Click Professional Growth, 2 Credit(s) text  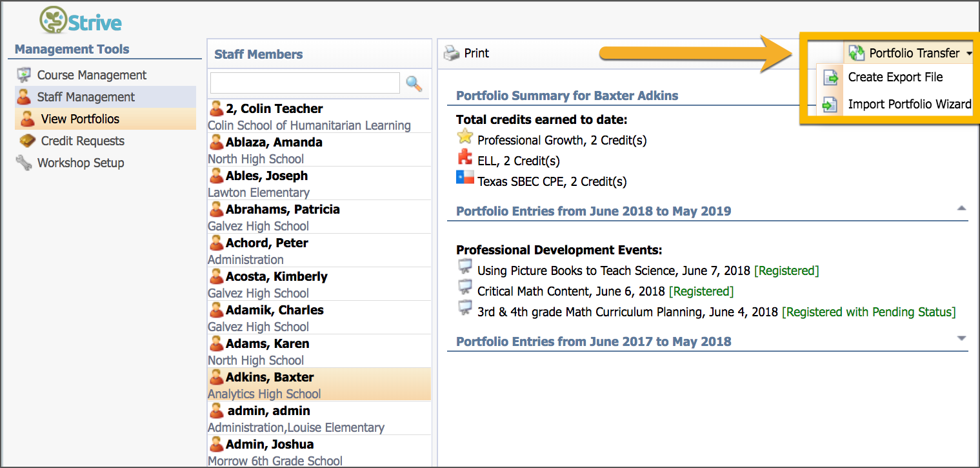click(x=562, y=140)
